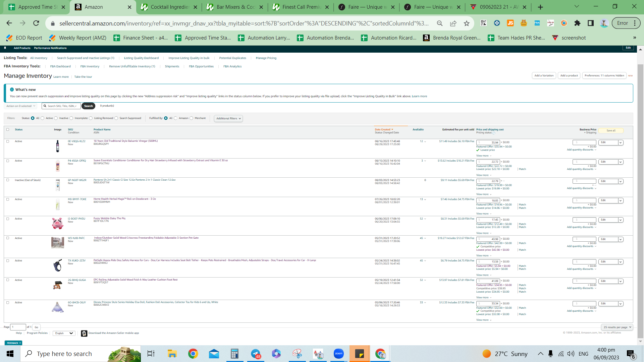Image resolution: width=644 pixels, height=362 pixels.
Task: Share this page via the share icon
Action: 453,23
